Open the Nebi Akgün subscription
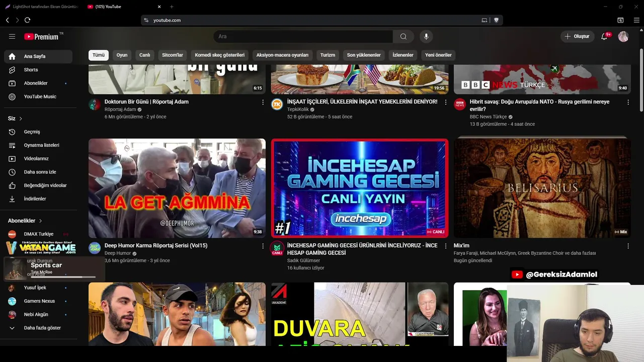 click(38, 314)
